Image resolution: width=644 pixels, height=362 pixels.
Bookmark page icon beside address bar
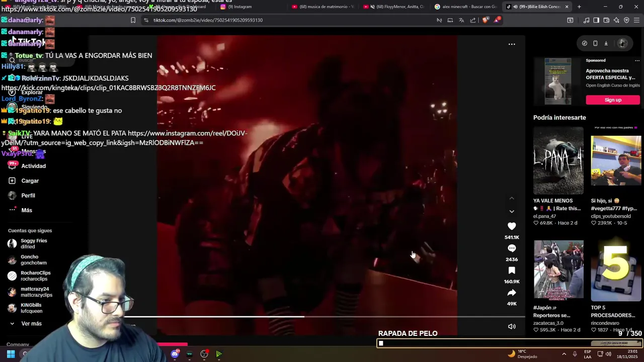[x=133, y=20]
